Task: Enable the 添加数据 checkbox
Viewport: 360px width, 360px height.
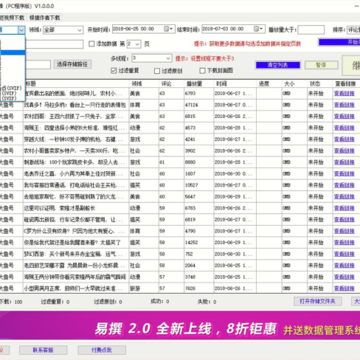Action: click(92, 44)
